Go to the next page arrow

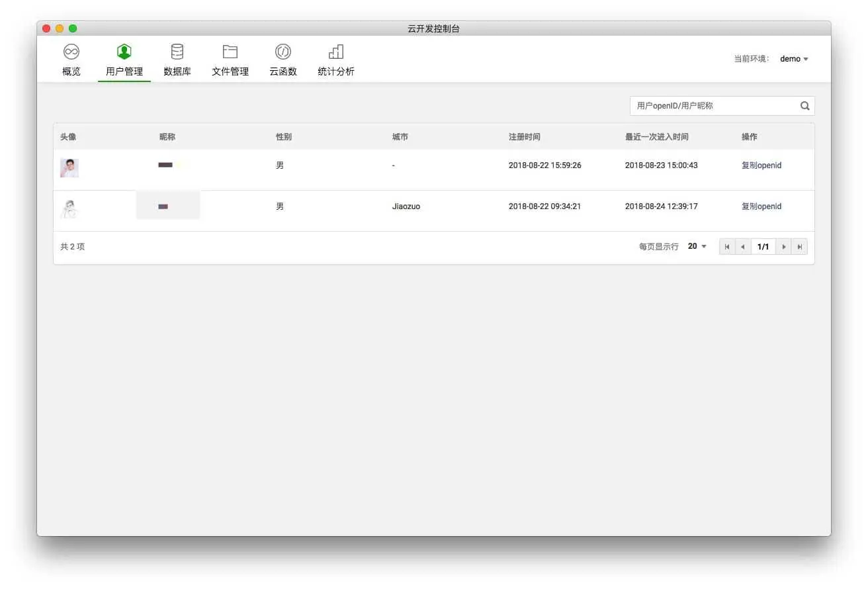[783, 247]
